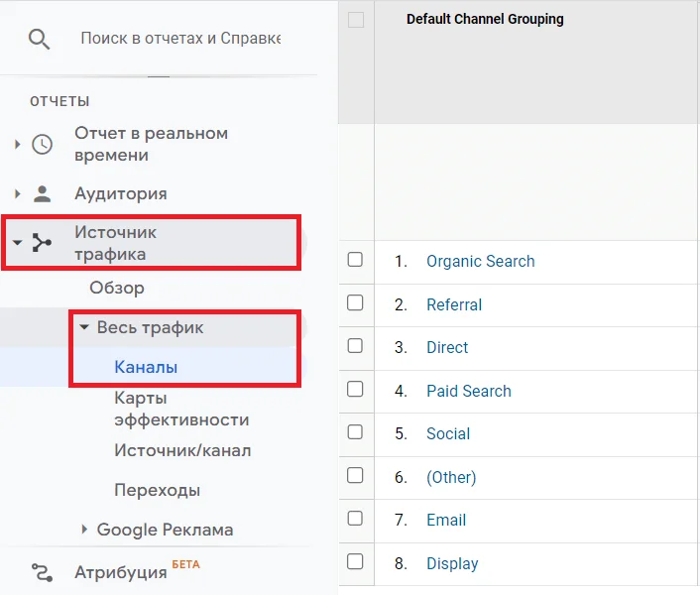Collapse the Весь трафик submenu arrow
Image resolution: width=700 pixels, height=595 pixels.
pos(84,327)
